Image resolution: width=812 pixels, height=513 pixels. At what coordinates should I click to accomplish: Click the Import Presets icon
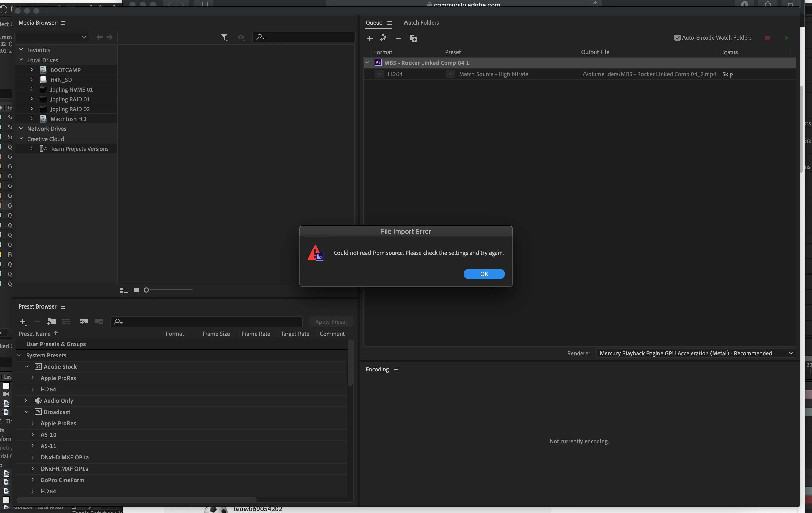point(83,321)
